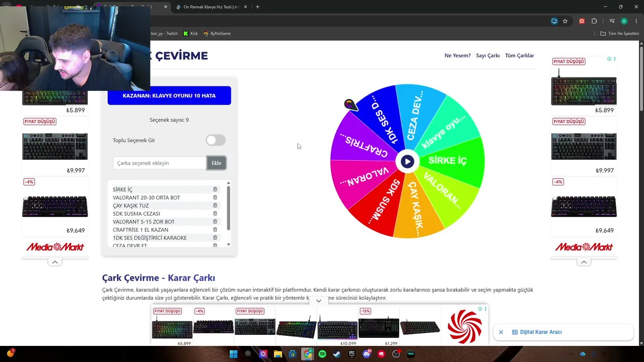The width and height of the screenshot is (644, 362).
Task: Click the up arrow of the options list scrollbar
Action: [x=228, y=183]
